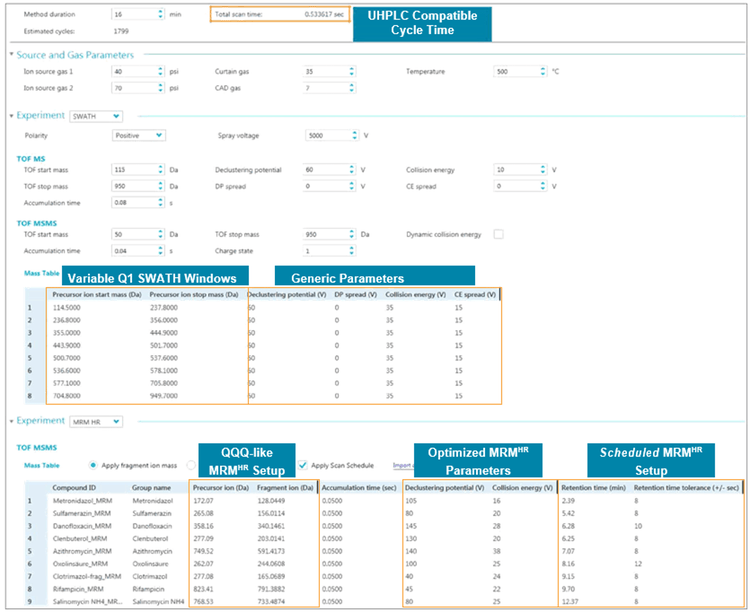Viewport: 750px width, 612px height.
Task: Click the Curtain gas stepper arrows
Action: pyautogui.click(x=352, y=72)
